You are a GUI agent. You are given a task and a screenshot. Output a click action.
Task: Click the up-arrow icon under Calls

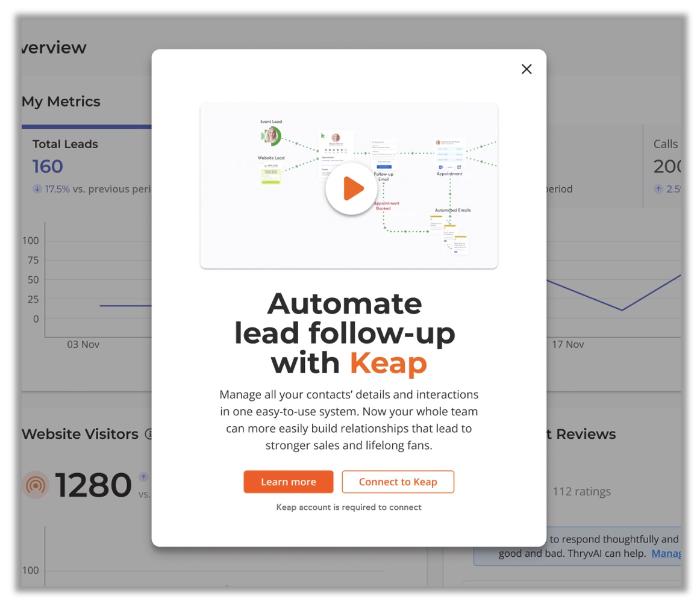click(x=658, y=189)
